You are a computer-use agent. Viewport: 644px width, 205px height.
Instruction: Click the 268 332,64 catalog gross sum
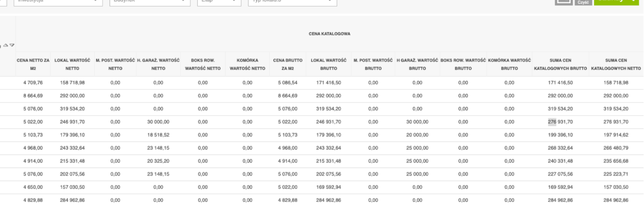tap(560, 148)
